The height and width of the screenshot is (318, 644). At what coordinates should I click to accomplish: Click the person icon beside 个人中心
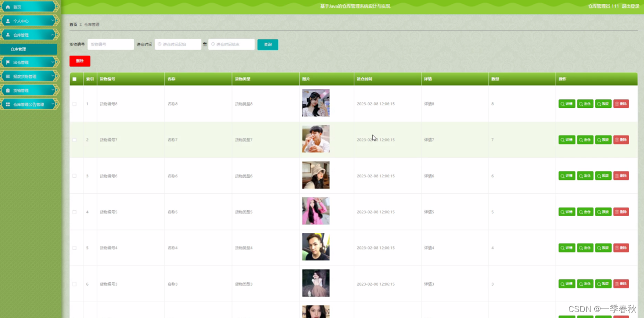point(7,21)
